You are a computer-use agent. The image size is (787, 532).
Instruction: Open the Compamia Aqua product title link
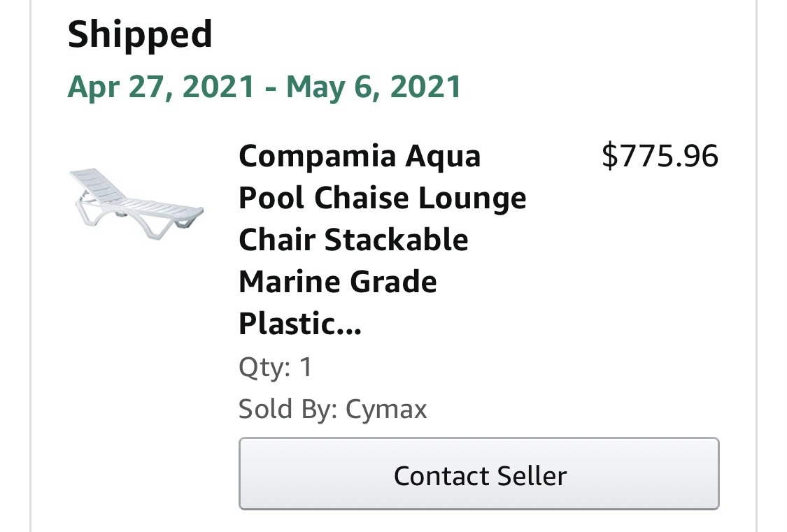click(x=383, y=240)
